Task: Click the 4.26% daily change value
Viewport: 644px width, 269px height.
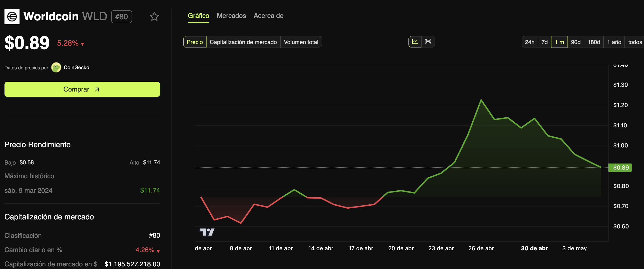Action: pyautogui.click(x=145, y=250)
